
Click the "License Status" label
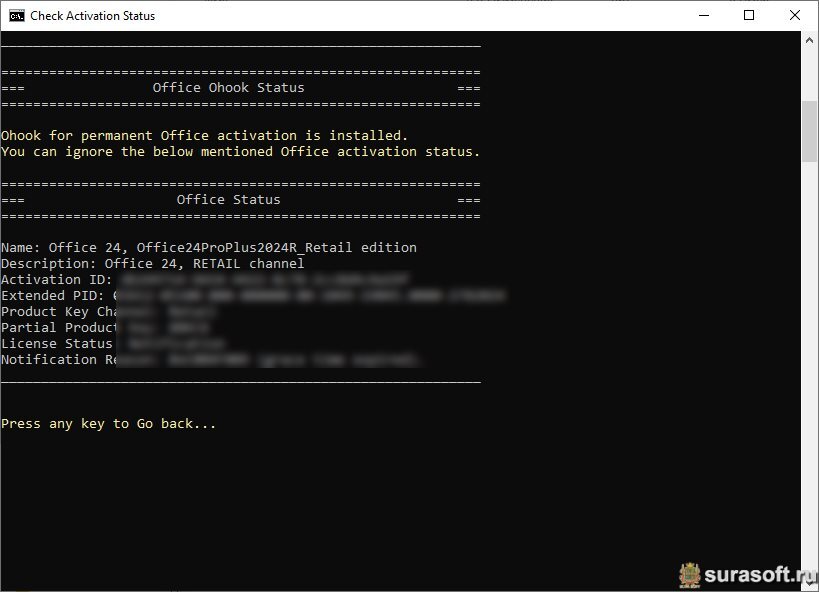(56, 344)
